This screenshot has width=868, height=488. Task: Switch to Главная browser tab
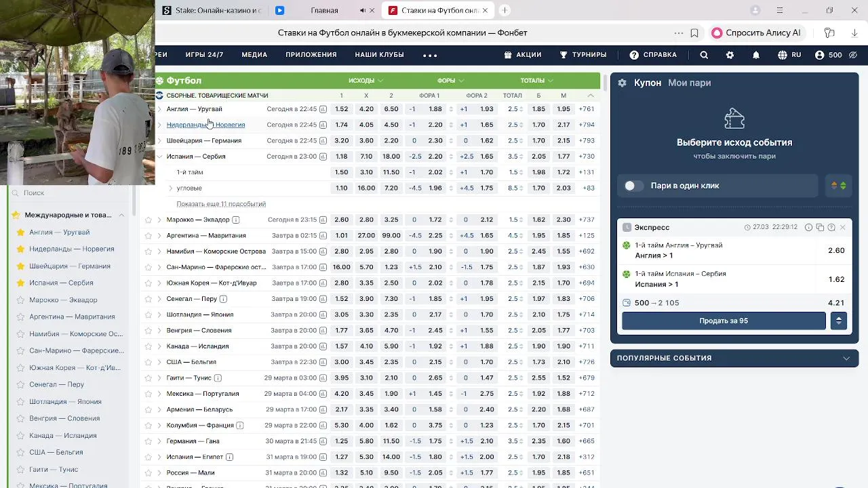tap(324, 10)
